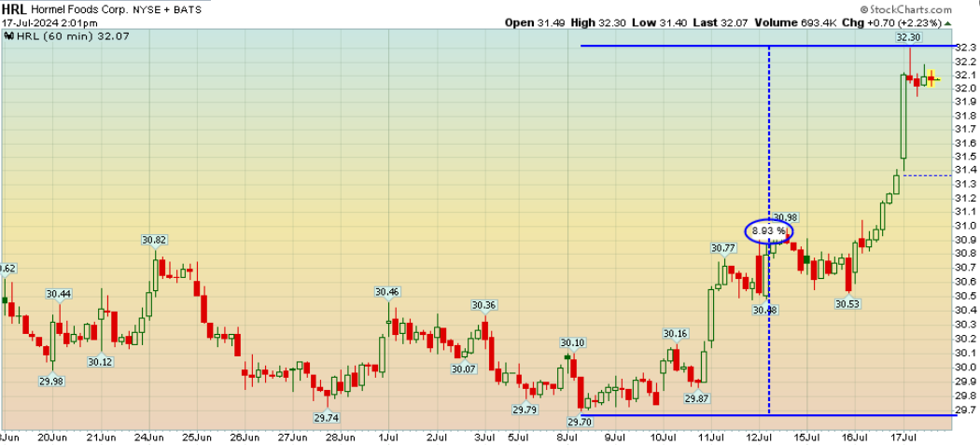Viewport: 980px width, 445px height.
Task: Click the 29.74 low price label
Action: (329, 417)
